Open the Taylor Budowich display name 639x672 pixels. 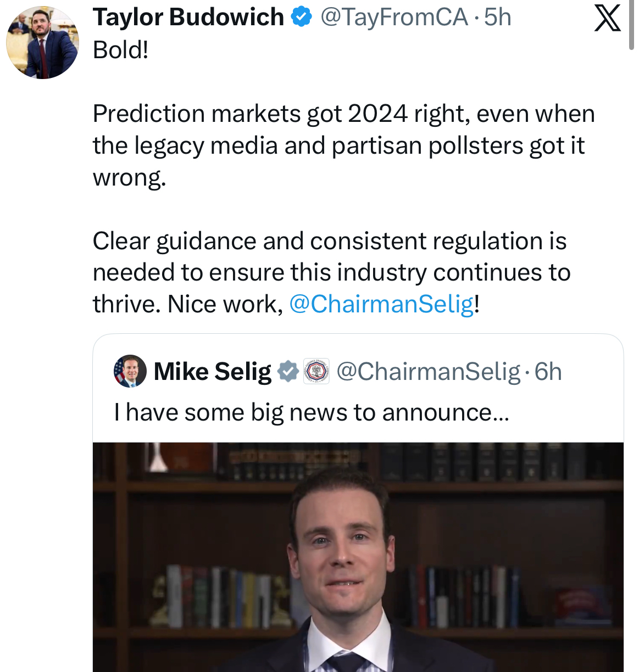(188, 17)
